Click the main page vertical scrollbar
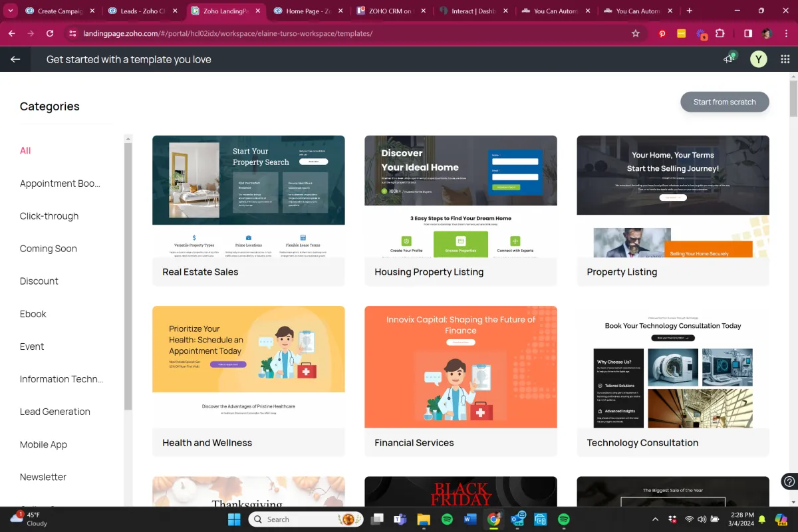The height and width of the screenshot is (532, 798). (793, 100)
